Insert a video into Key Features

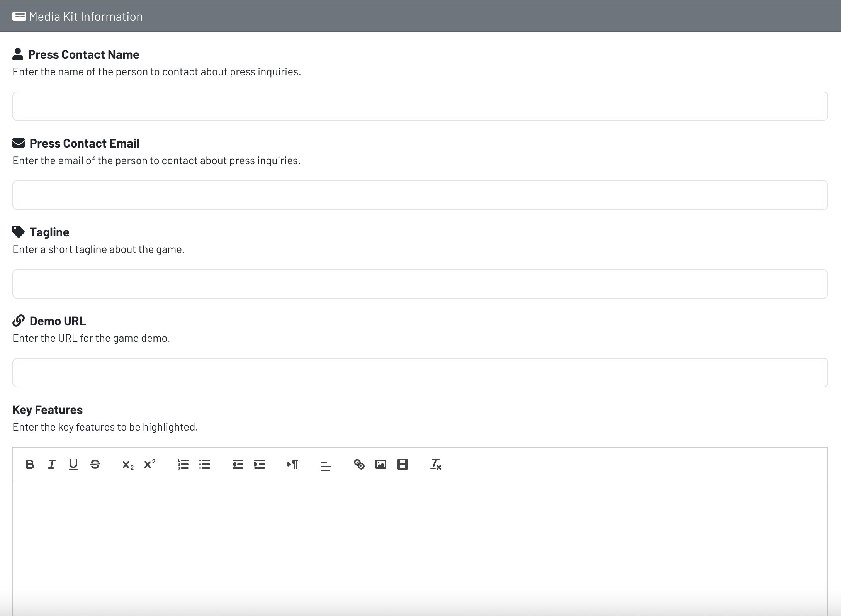click(x=403, y=464)
